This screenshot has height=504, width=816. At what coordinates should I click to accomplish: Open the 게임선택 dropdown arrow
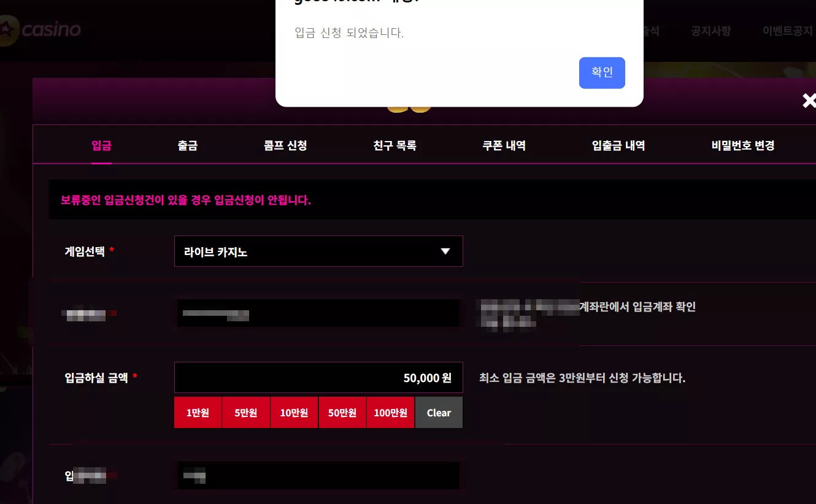(445, 251)
